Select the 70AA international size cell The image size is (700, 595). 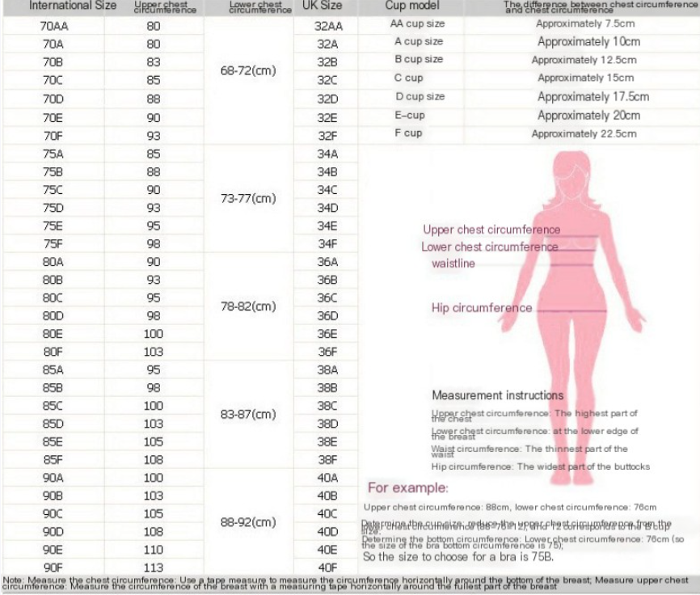point(53,26)
